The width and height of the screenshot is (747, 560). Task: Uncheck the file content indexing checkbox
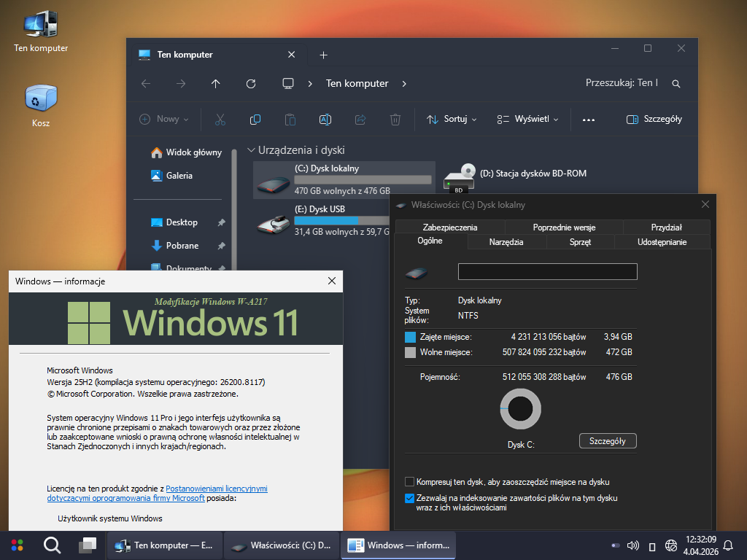(x=410, y=498)
